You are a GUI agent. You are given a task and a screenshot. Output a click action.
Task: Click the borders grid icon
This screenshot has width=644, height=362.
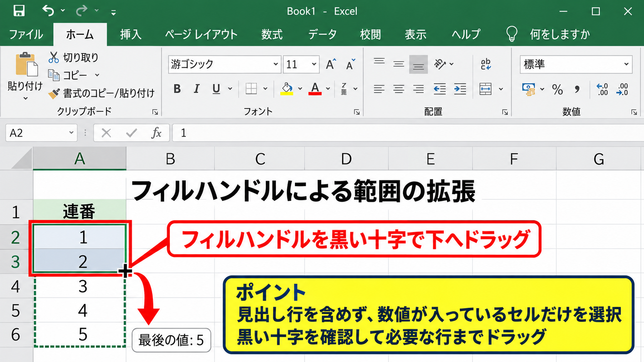point(251,89)
